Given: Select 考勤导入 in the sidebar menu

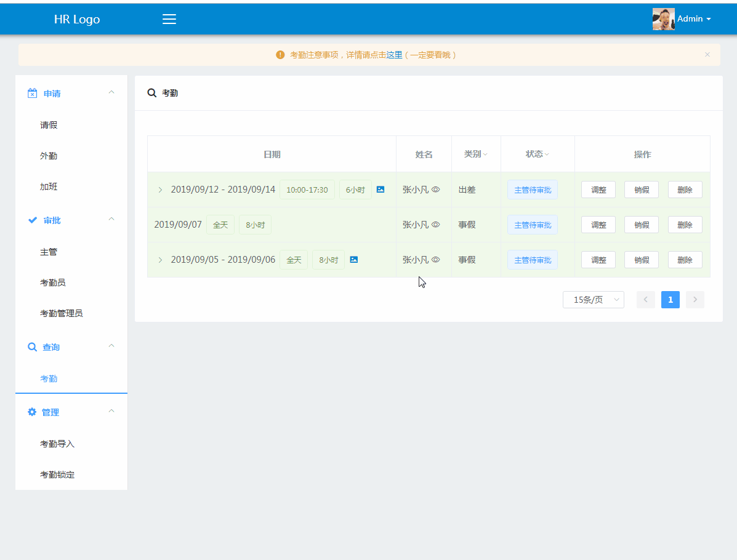Looking at the screenshot, I should (57, 444).
